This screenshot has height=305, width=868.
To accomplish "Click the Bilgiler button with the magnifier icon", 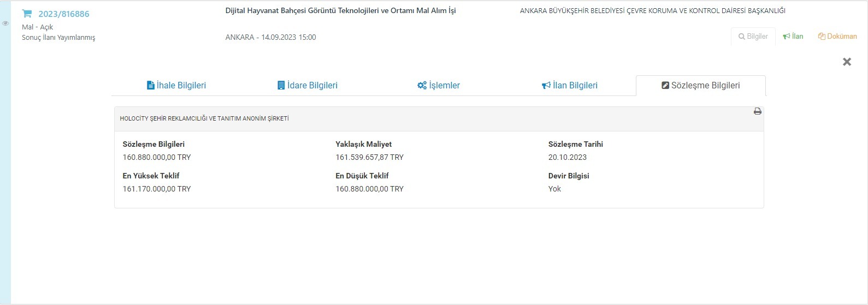I will 753,37.
